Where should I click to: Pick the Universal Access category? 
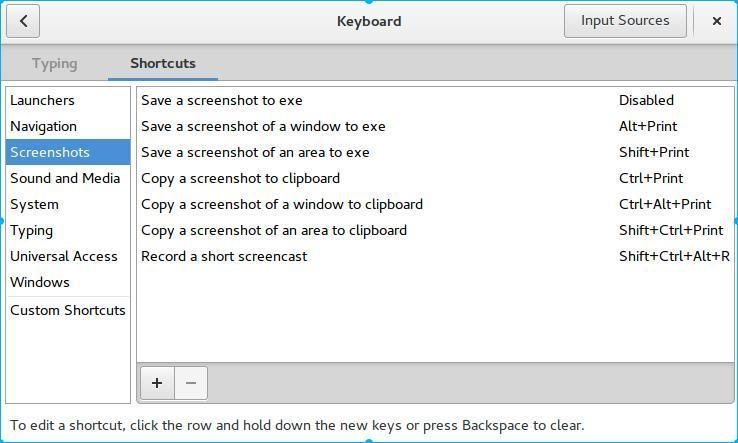click(68, 257)
